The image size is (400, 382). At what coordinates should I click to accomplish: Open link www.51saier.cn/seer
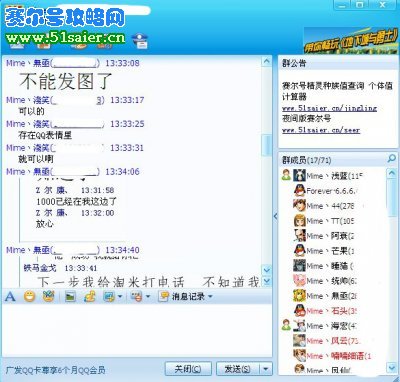coord(321,130)
